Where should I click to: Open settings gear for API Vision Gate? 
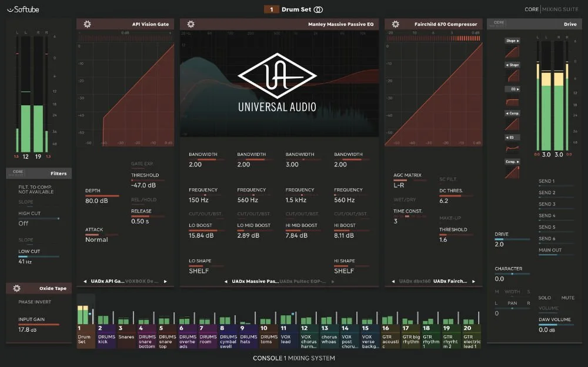pos(88,24)
